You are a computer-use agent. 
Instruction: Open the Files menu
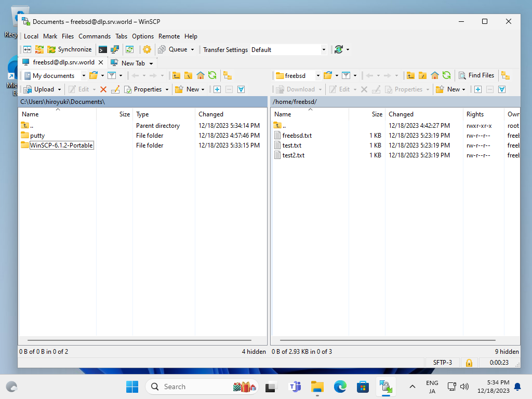click(68, 36)
